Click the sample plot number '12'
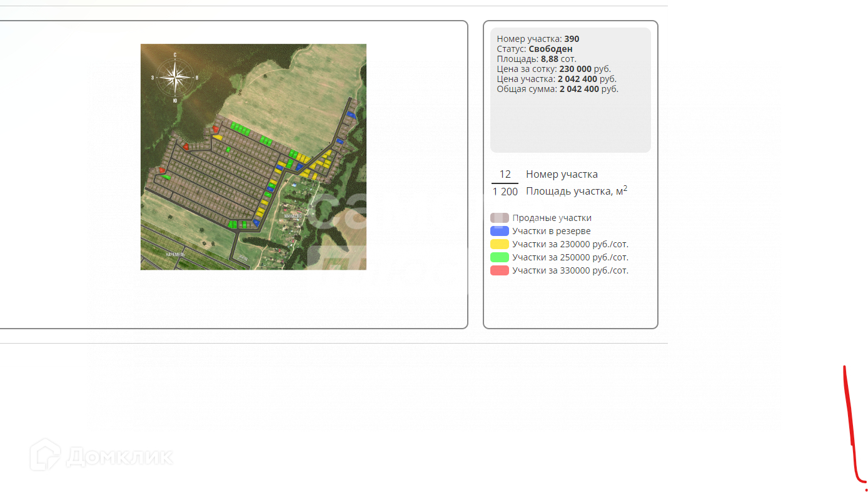This screenshot has height=492, width=868. pos(505,174)
